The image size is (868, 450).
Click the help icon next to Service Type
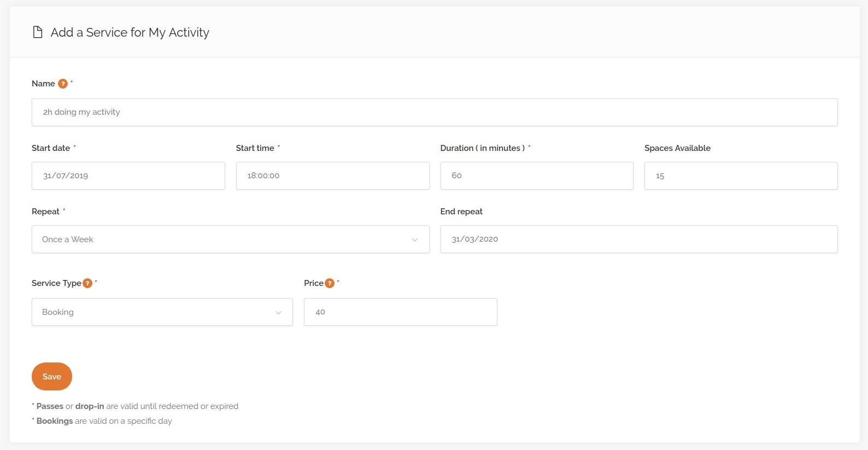87,283
